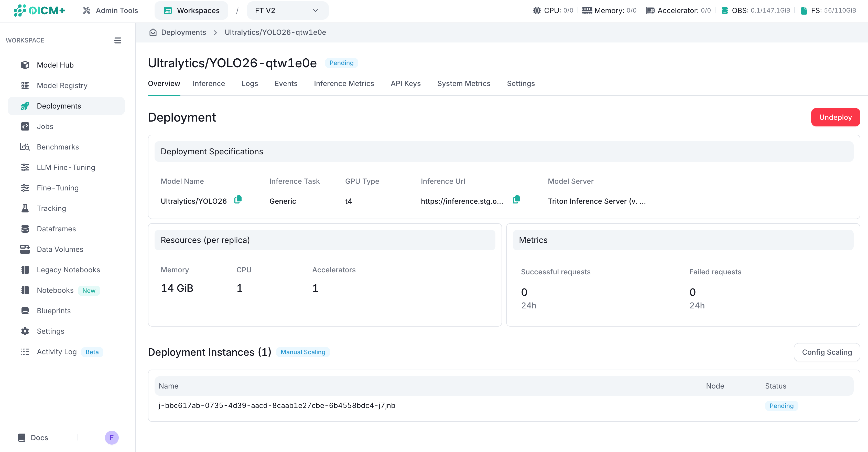Select Benchmarks in sidebar

coord(66,147)
